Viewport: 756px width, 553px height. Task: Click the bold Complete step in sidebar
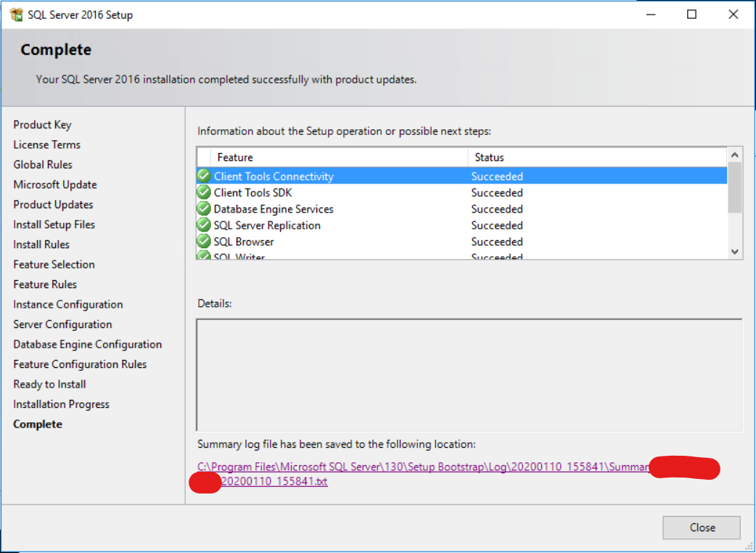[38, 425]
